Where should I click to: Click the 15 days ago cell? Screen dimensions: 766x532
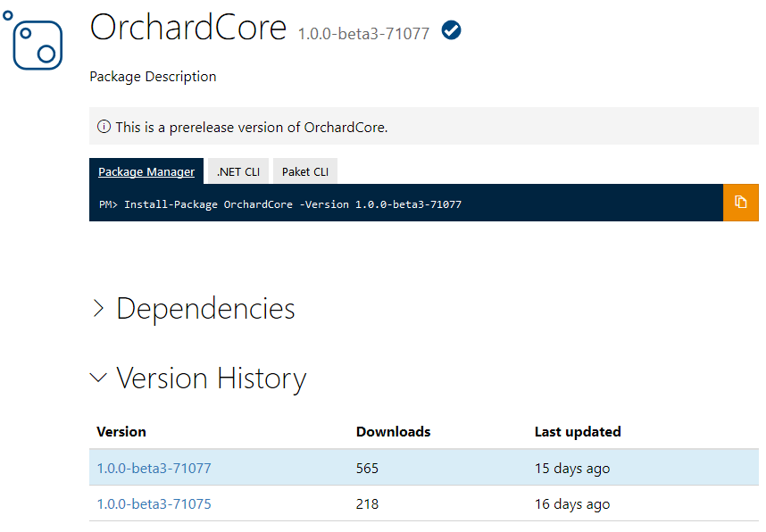tap(572, 469)
